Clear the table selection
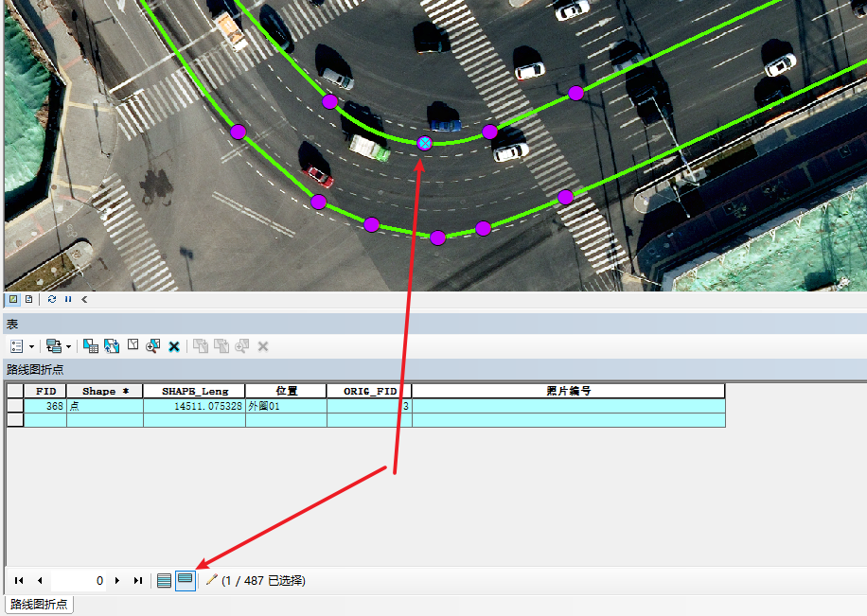867x616 pixels. point(133,345)
